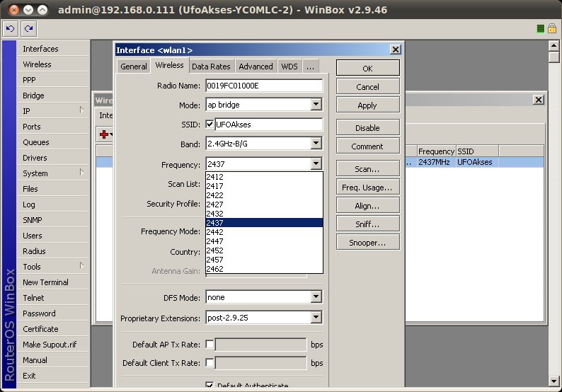Open Interfaces in the sidebar menu

click(40, 49)
